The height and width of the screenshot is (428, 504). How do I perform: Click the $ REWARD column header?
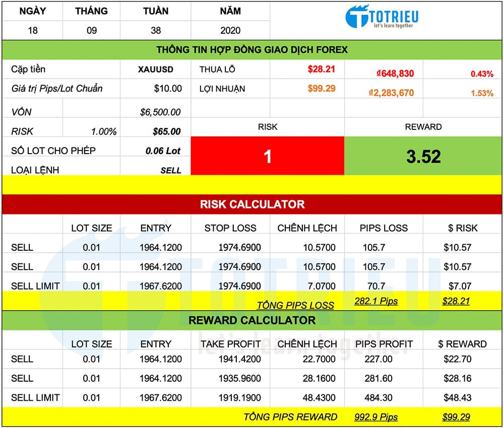click(x=462, y=344)
